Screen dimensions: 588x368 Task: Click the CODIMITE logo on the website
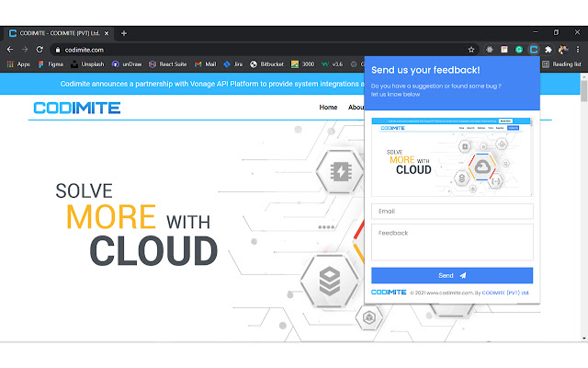click(77, 108)
